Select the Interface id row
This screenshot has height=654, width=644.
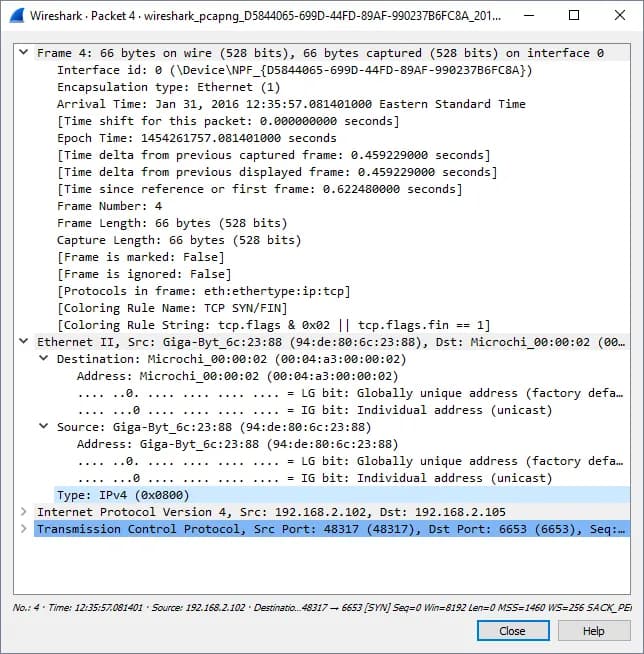coord(342,70)
